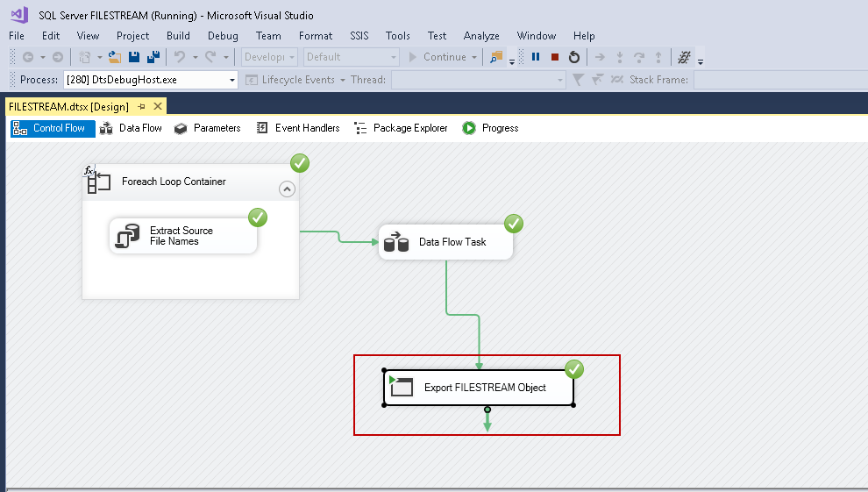The width and height of the screenshot is (868, 492).
Task: Pause debugging with the Break All icon
Action: [x=536, y=57]
